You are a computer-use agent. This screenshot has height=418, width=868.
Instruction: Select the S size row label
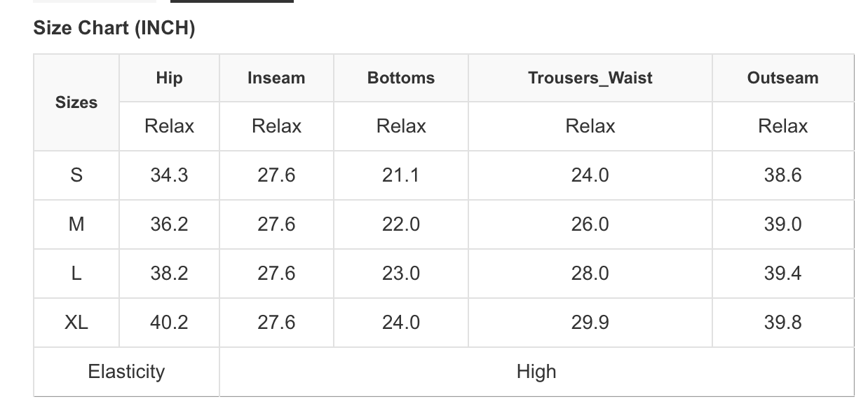click(x=76, y=175)
